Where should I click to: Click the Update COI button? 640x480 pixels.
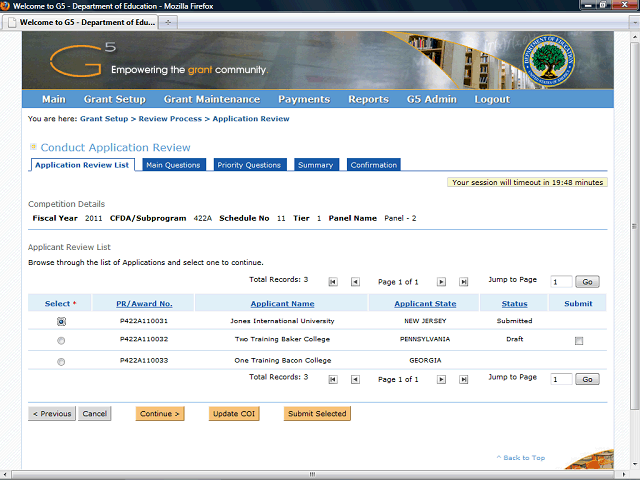234,413
